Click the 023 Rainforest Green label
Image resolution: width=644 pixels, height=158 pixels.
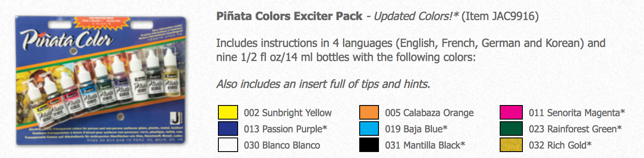[x=575, y=129]
